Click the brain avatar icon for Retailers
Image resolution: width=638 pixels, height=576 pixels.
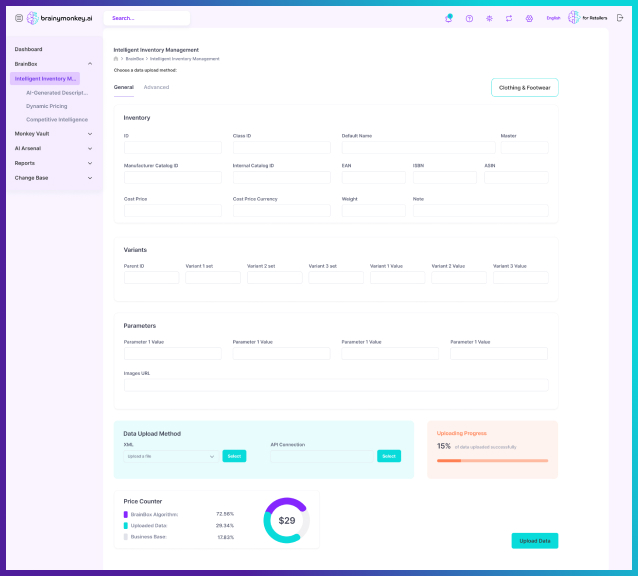(574, 18)
